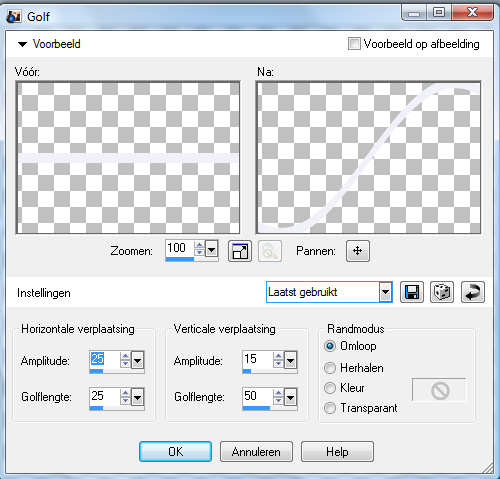Choose the Kleur radio button

(330, 388)
